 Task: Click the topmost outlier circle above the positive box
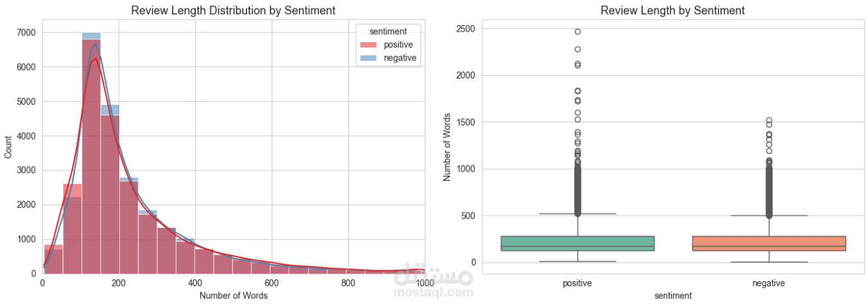(x=578, y=32)
